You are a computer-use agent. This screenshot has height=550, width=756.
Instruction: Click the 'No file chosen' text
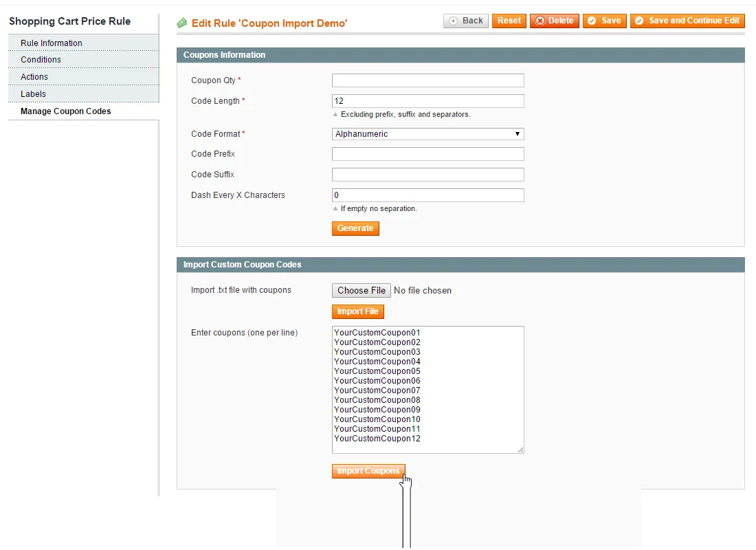point(423,290)
